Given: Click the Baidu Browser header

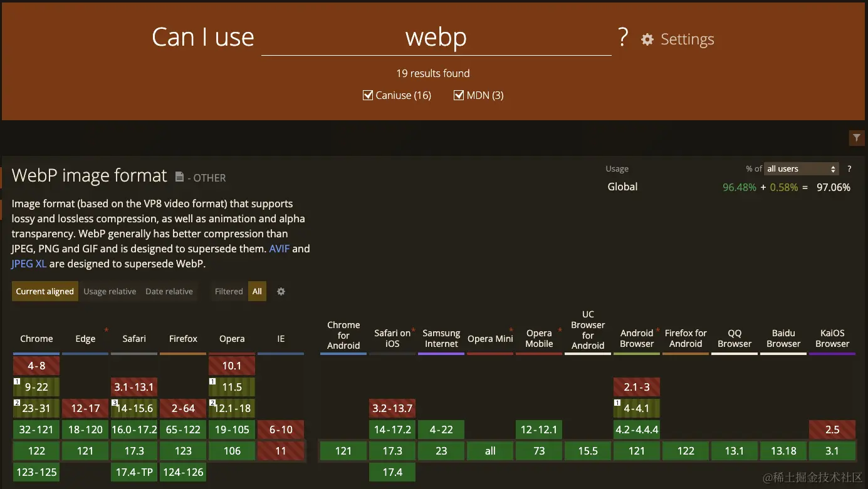Looking at the screenshot, I should click(783, 338).
